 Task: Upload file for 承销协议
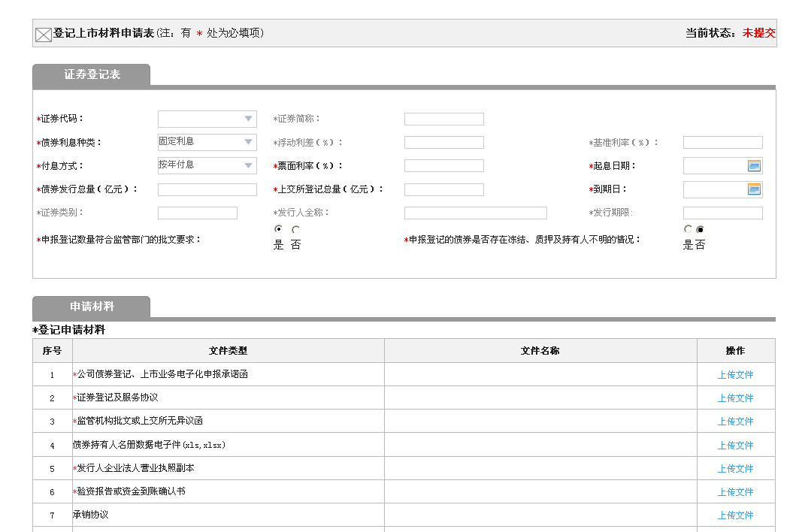tap(735, 515)
